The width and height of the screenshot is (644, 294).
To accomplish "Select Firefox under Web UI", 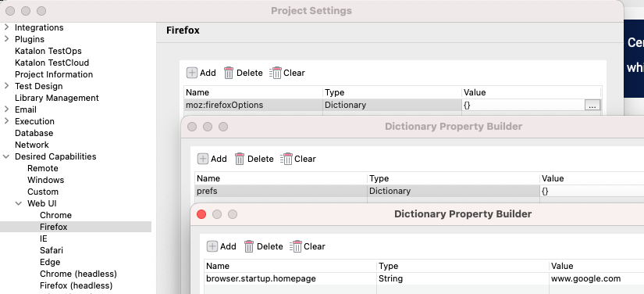I will coord(53,227).
